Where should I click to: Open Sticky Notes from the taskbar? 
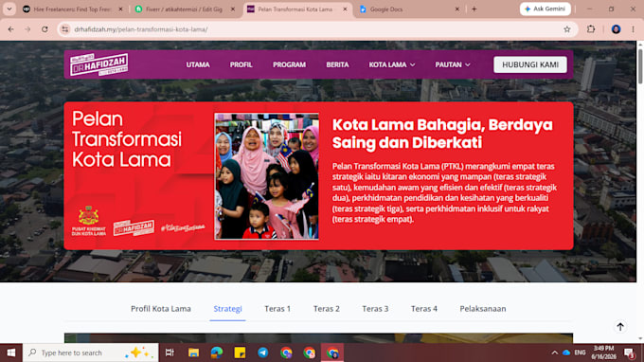point(240,353)
